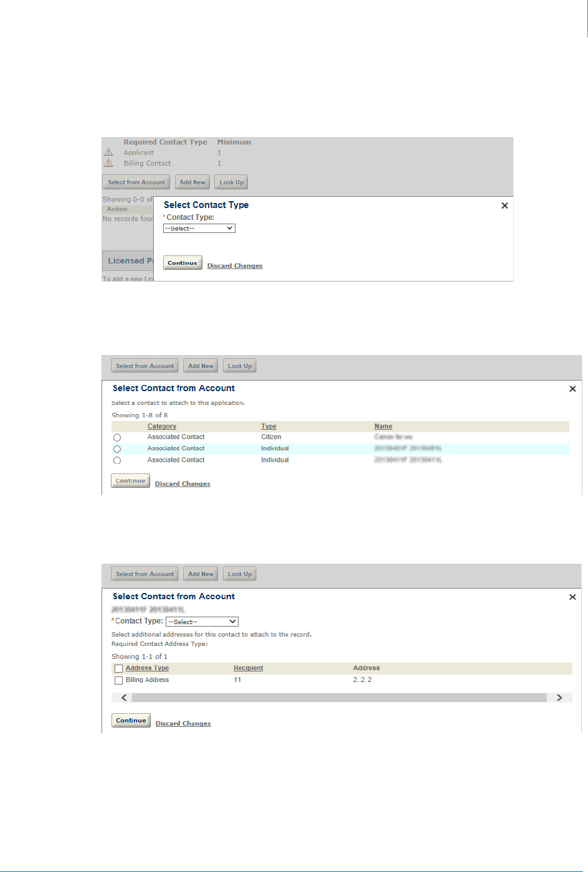Click the address table horizontal scrollbar track

(x=339, y=698)
